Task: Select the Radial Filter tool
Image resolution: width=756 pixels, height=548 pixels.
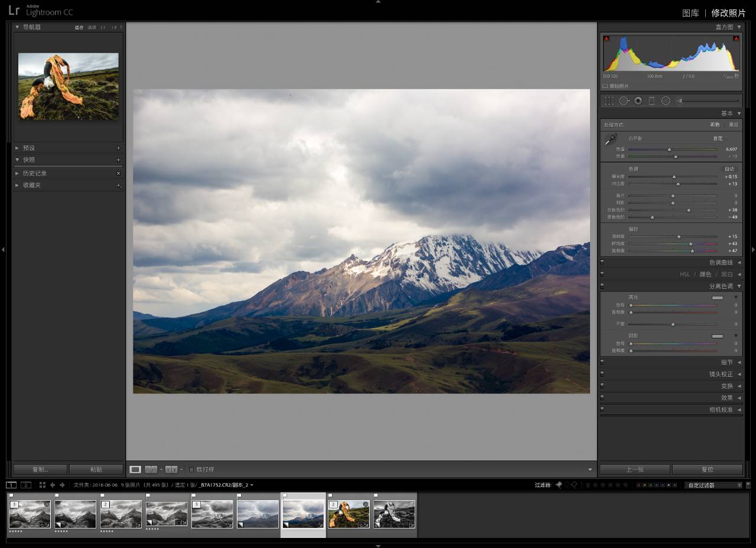Action: point(666,101)
